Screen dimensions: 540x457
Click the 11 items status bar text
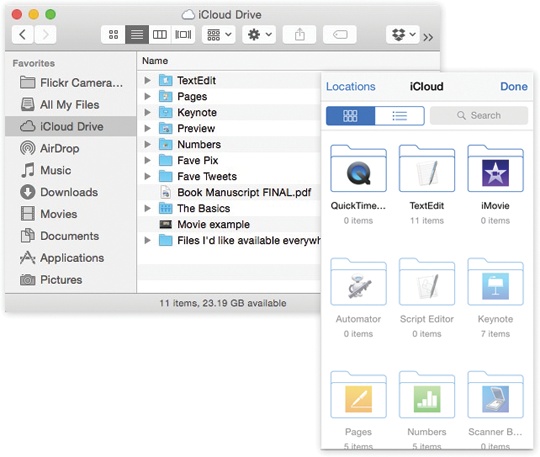[223, 303]
